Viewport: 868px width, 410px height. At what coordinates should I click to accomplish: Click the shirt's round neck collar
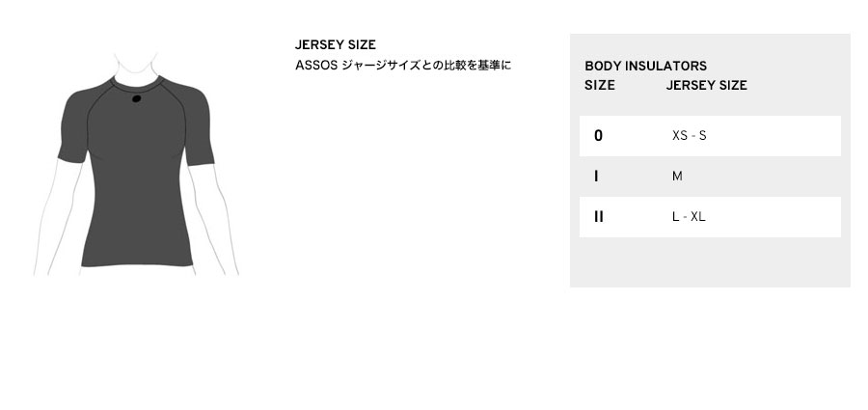pyautogui.click(x=136, y=84)
